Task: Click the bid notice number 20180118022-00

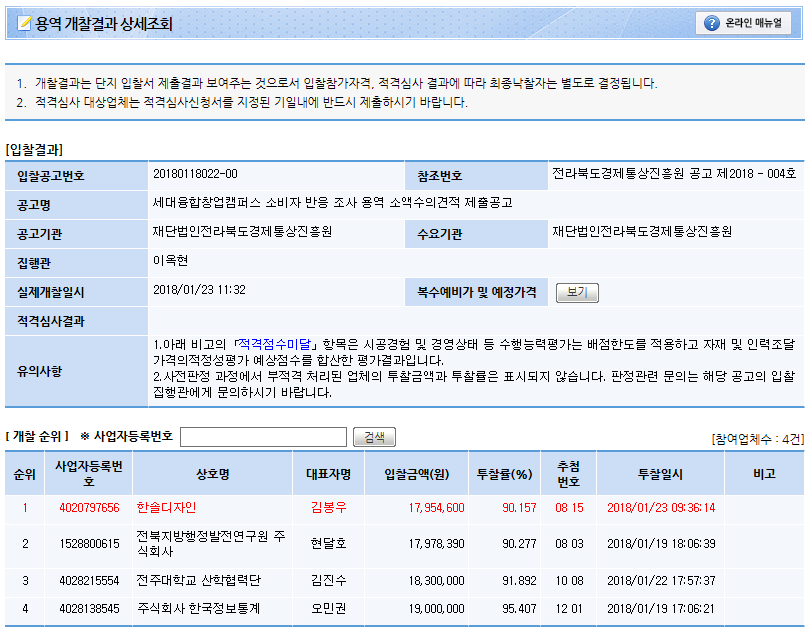Action: click(x=195, y=175)
